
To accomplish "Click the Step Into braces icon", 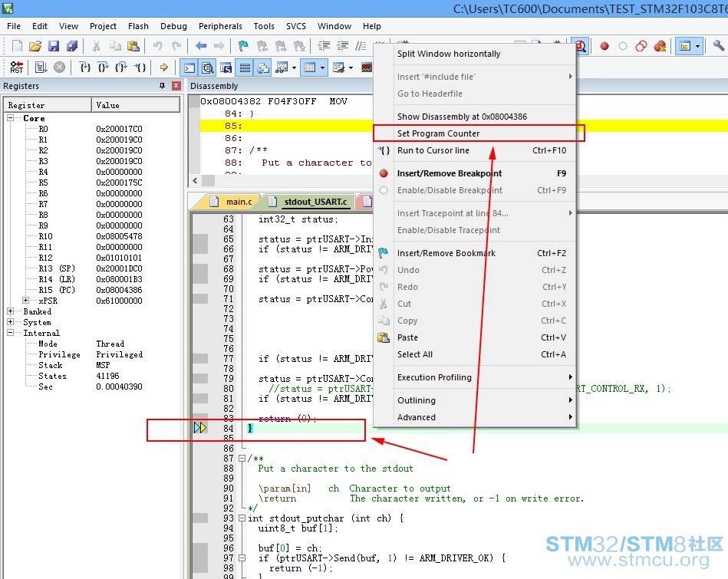I will tap(85, 67).
